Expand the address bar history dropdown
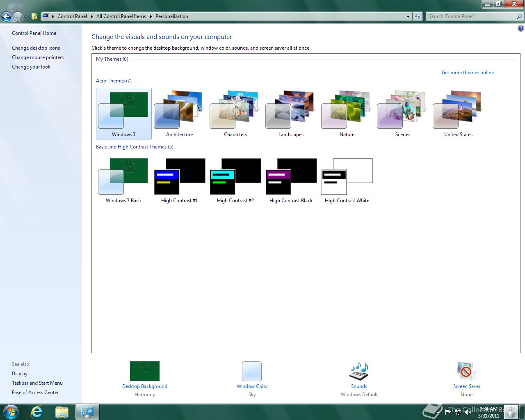This screenshot has width=525, height=420. [x=408, y=17]
